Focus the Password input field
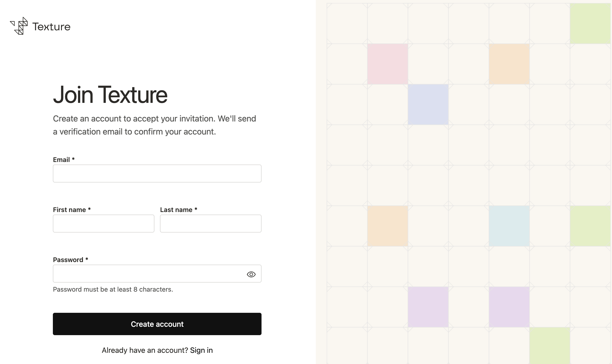 (x=157, y=273)
